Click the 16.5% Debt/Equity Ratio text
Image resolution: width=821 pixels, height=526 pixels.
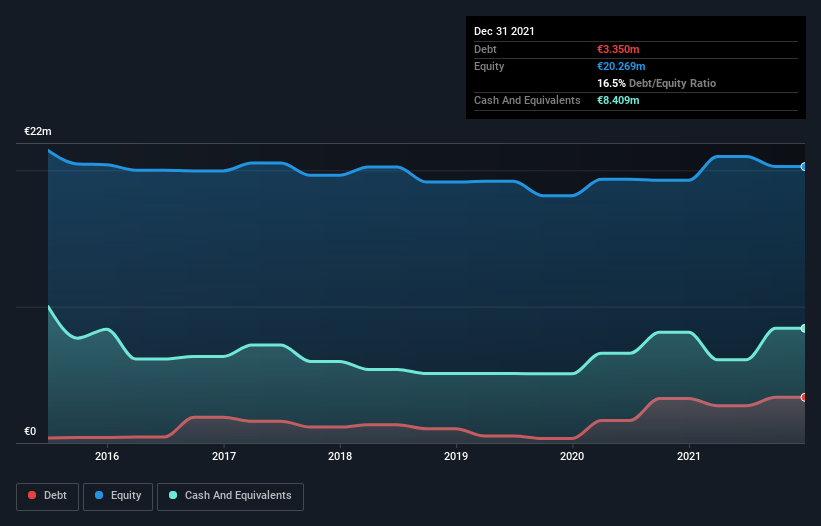click(657, 83)
